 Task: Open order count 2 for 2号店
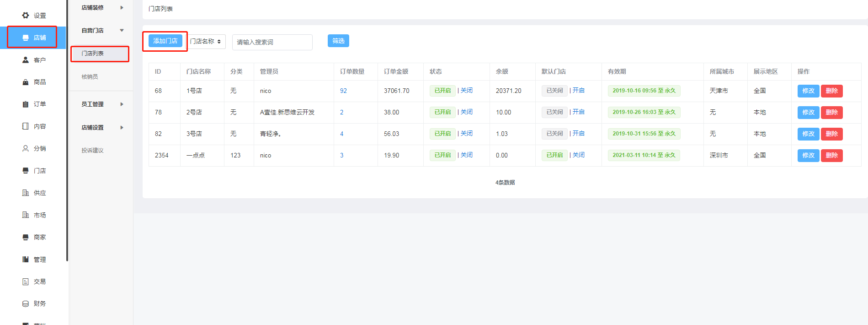point(341,112)
